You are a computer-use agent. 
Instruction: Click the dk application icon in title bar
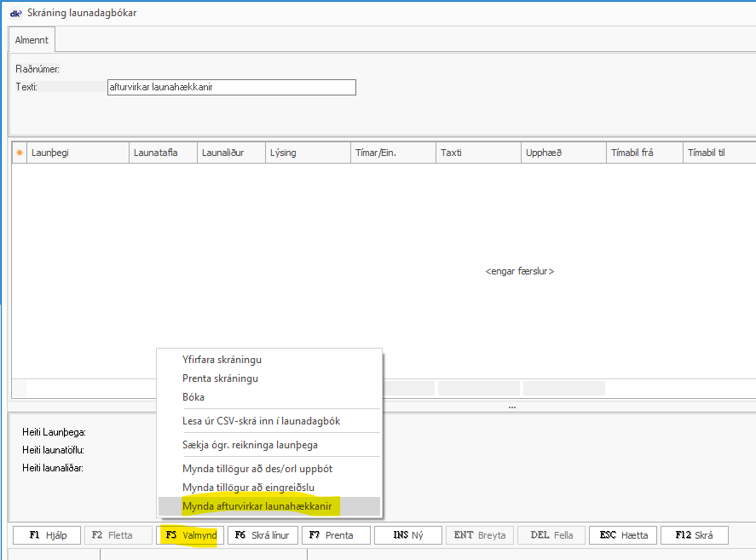click(14, 13)
